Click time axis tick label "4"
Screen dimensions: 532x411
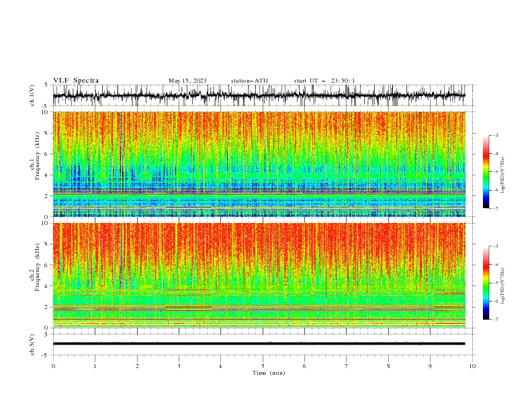tap(220, 366)
